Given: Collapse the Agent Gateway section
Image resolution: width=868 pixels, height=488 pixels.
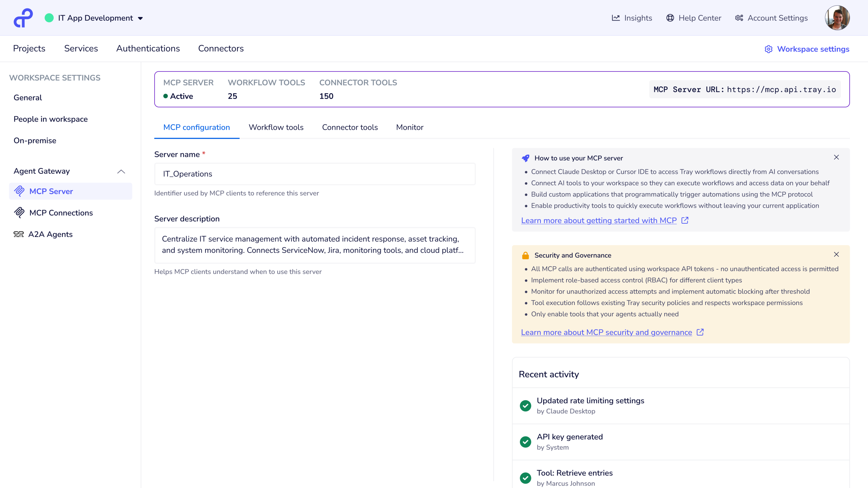Looking at the screenshot, I should (x=121, y=171).
